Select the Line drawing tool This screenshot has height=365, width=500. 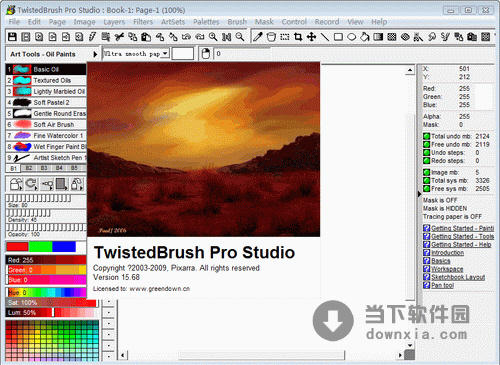pos(325,37)
